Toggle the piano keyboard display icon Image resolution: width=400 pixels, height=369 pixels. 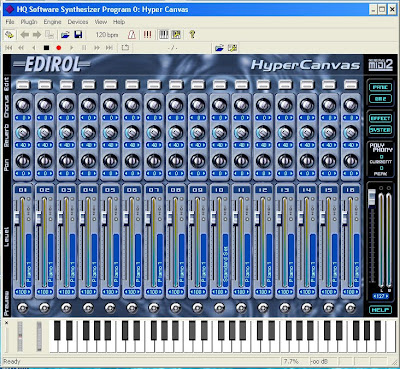tap(163, 35)
